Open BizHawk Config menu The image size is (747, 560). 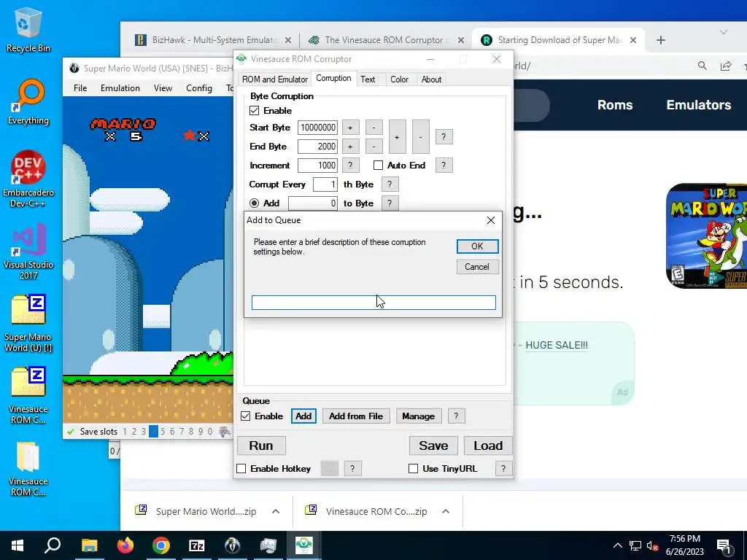pyautogui.click(x=198, y=88)
